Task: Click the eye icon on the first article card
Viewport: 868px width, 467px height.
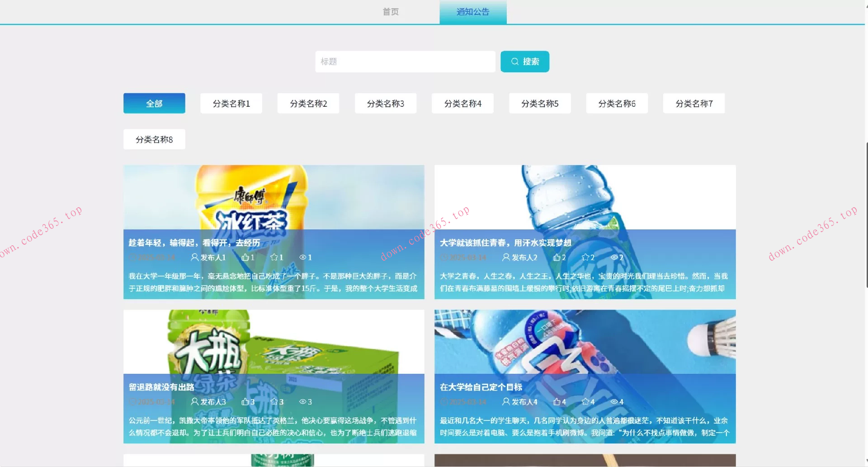Action: pyautogui.click(x=302, y=257)
